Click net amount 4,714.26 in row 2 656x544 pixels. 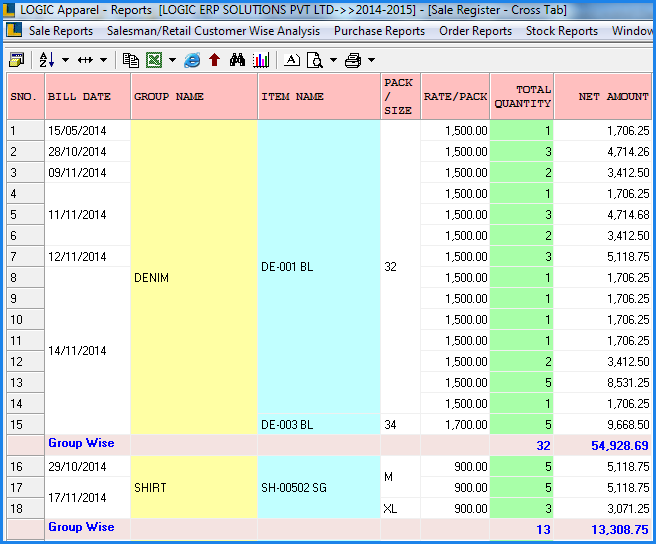click(603, 151)
